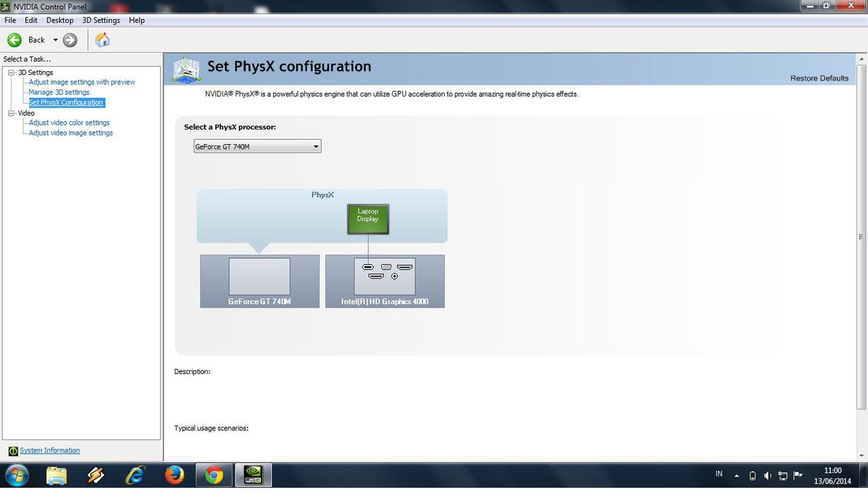Select Set PhysX Configuration task
Screen dimensions: 868x496
coord(66,102)
